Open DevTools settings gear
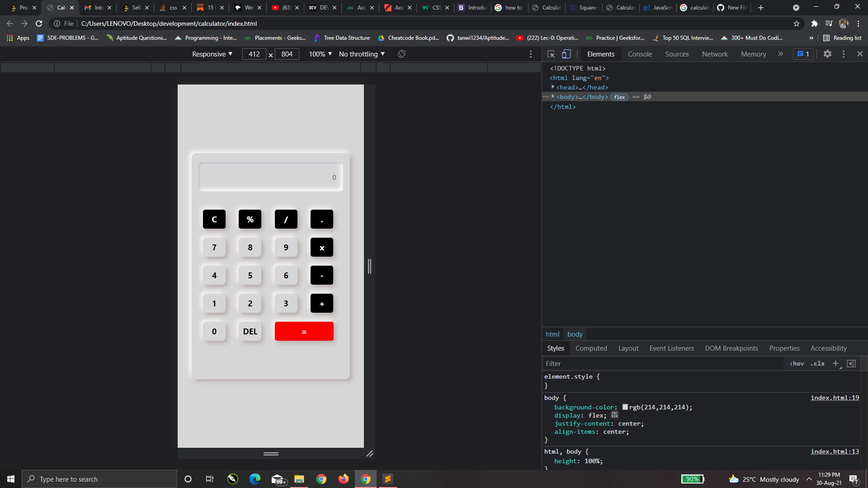This screenshot has height=488, width=868. [x=827, y=54]
